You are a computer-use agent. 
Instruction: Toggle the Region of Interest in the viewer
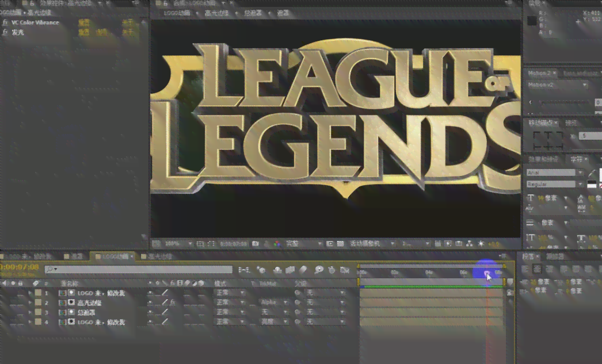[x=330, y=244]
